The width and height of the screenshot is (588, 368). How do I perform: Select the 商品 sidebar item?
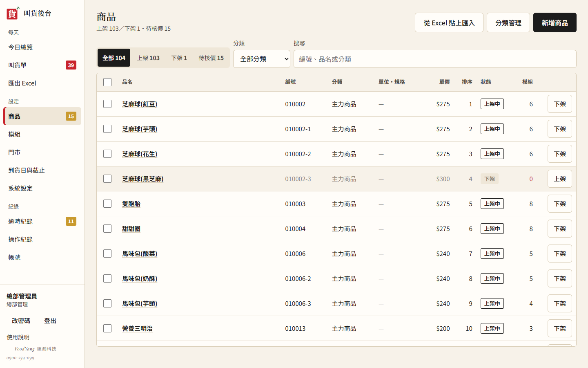[42, 116]
